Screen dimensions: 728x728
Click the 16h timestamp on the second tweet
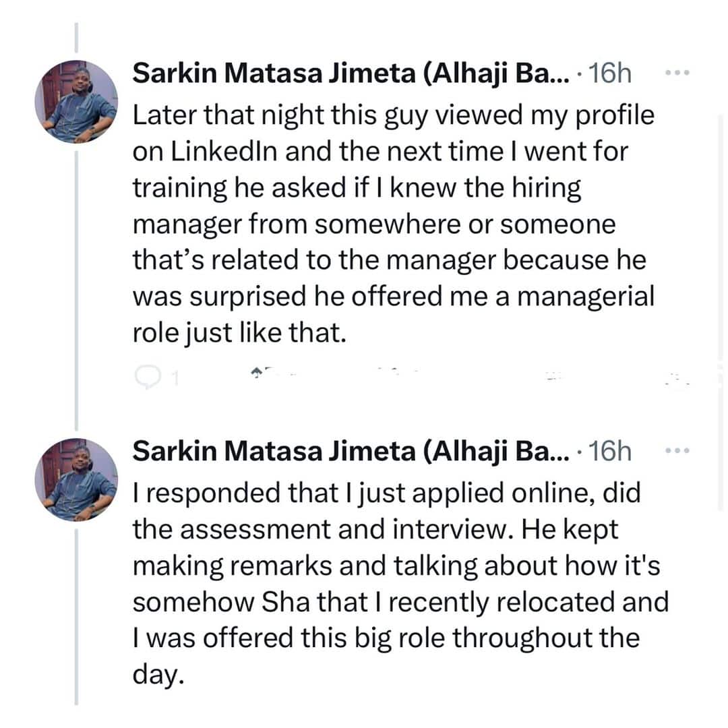(x=610, y=452)
